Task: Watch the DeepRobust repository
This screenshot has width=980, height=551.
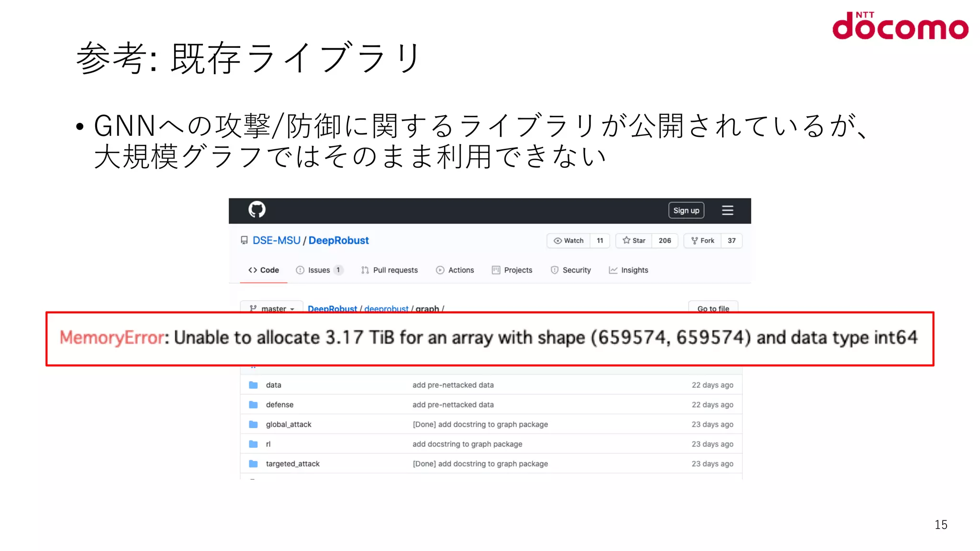Action: (569, 241)
